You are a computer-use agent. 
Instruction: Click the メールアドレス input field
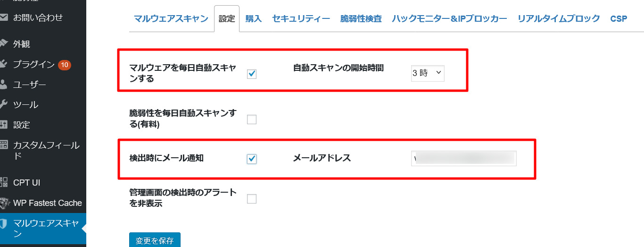pos(463,159)
